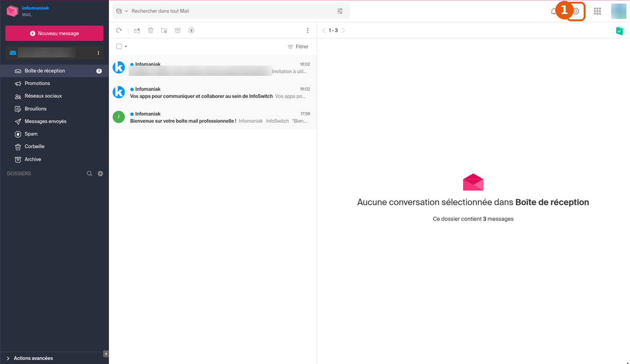This screenshot has width=630, height=364.
Task: Open the Promotions folder
Action: pyautogui.click(x=54, y=83)
